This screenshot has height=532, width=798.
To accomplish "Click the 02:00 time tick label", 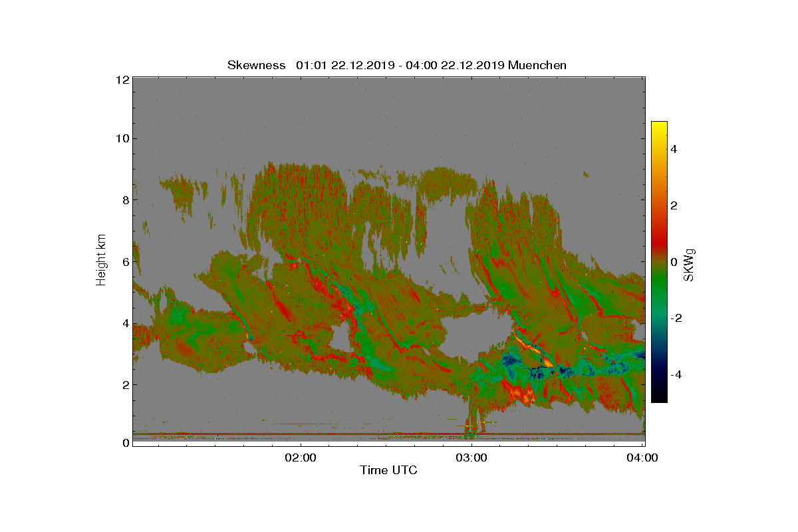I will click(x=301, y=458).
